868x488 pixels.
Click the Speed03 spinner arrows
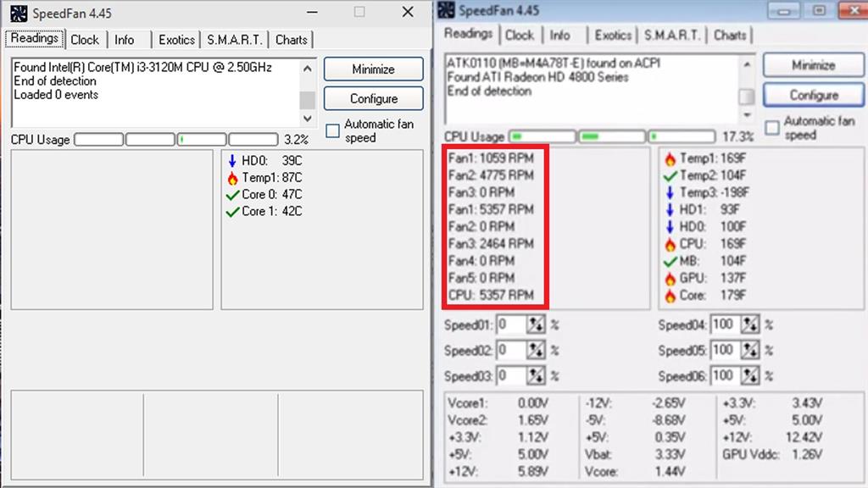[x=536, y=376]
